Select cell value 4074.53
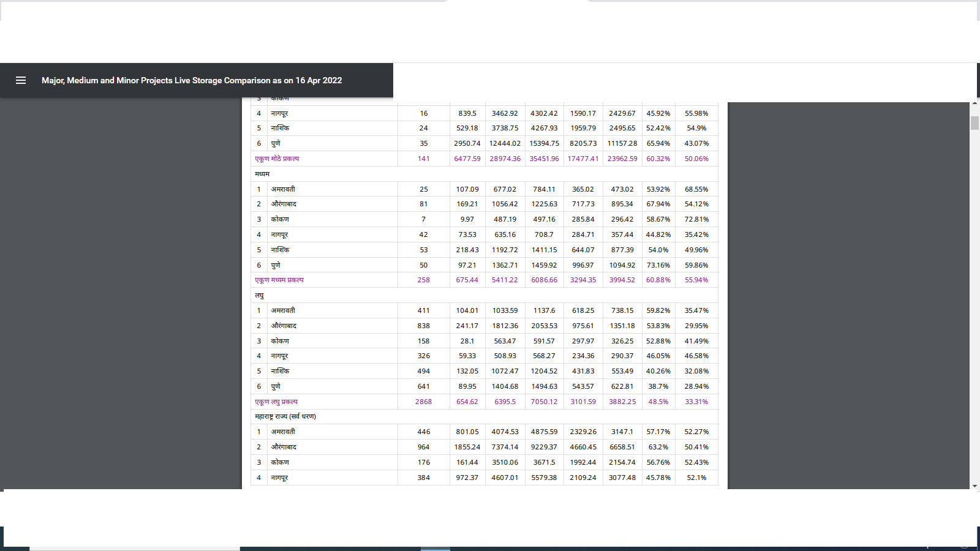Viewport: 980px width, 551px height. tap(505, 432)
